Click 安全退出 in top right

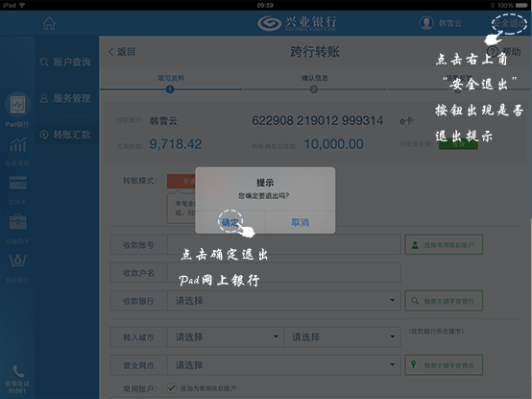pyautogui.click(x=510, y=23)
